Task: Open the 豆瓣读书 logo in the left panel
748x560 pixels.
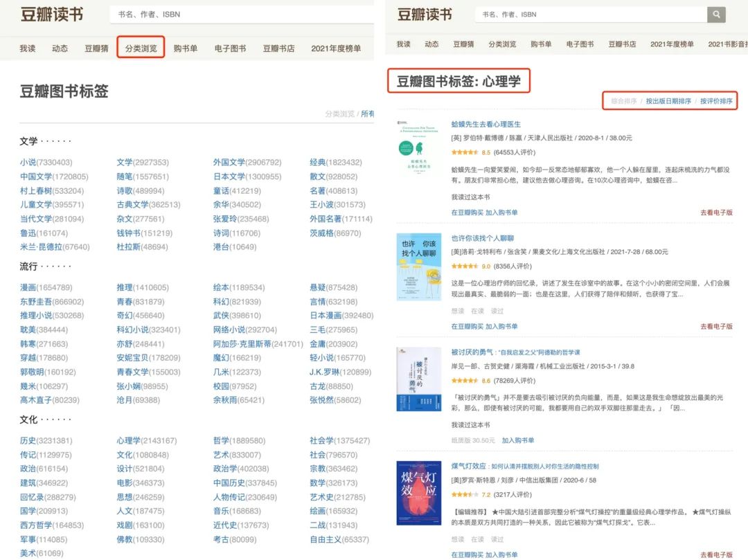Action: click(x=51, y=15)
